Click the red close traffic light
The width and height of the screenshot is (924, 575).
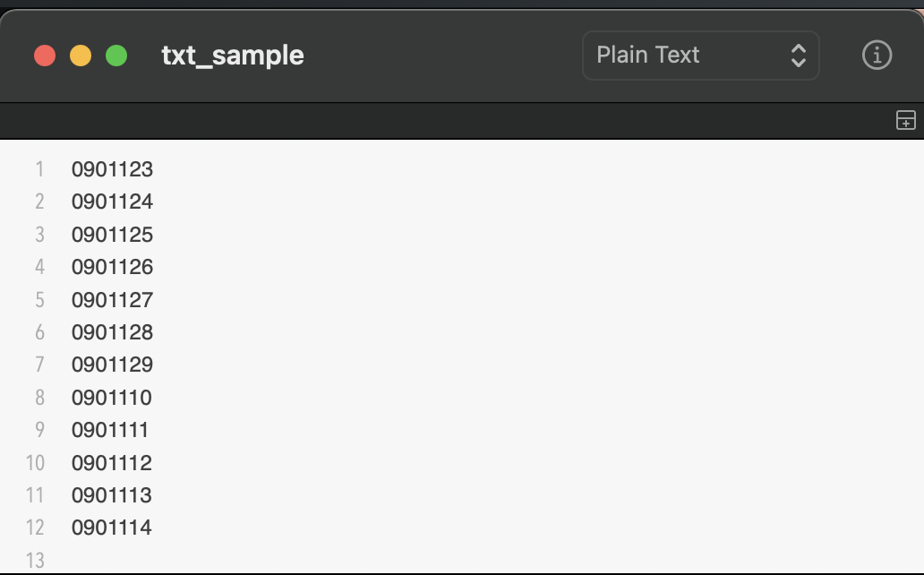[x=45, y=55]
